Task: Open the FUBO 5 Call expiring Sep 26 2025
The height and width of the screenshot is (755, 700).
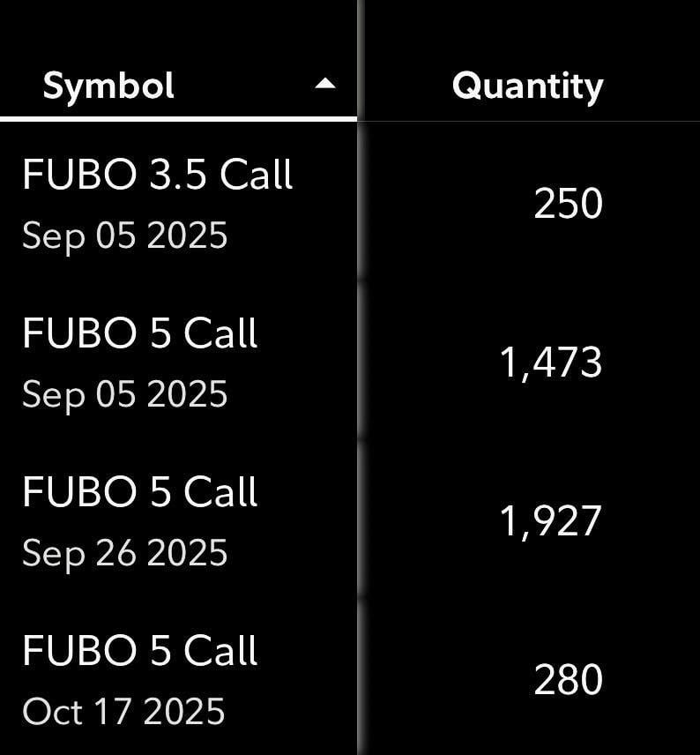Action: 140,491
